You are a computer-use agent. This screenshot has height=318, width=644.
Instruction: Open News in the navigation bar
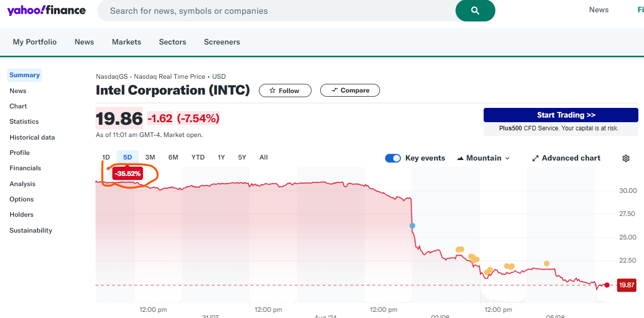[x=84, y=42]
